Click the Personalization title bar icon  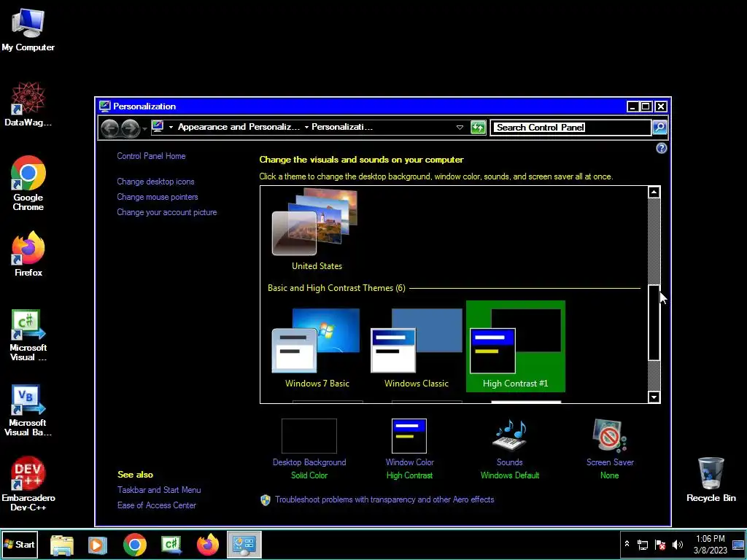105,106
